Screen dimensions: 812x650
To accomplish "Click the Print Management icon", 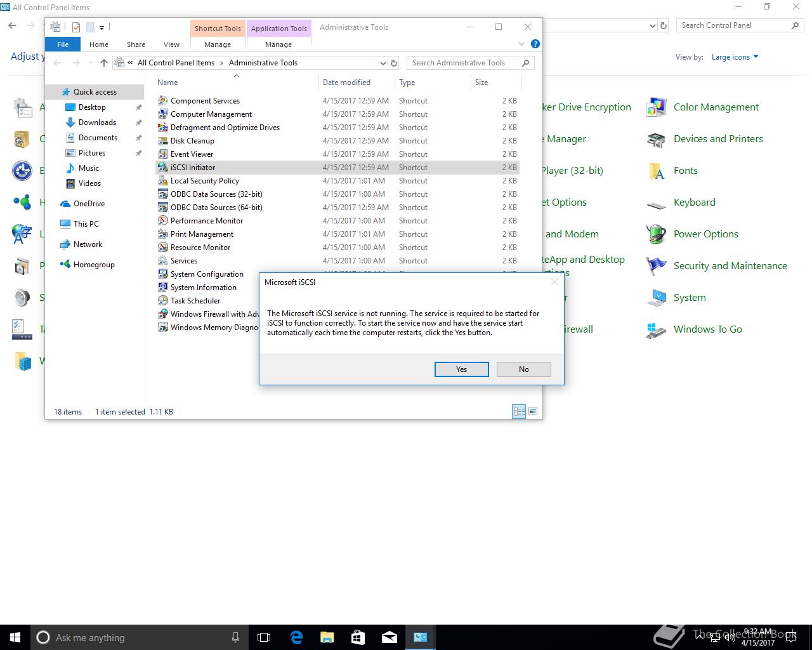I will point(163,234).
